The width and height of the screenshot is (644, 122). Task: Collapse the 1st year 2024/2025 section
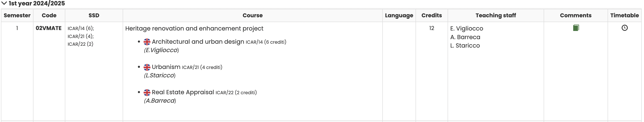4,3
